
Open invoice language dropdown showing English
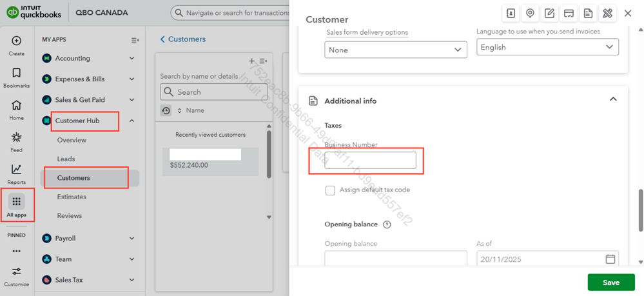tap(547, 47)
